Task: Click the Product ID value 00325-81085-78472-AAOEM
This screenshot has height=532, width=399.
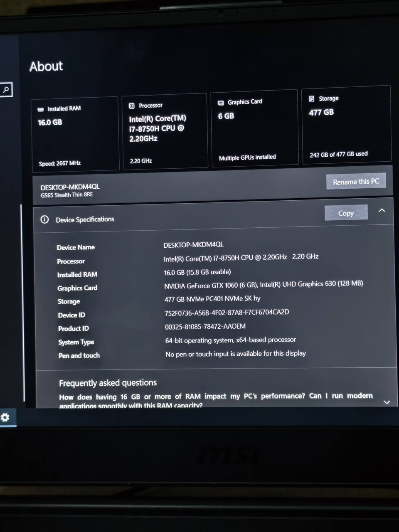Action: pos(205,327)
